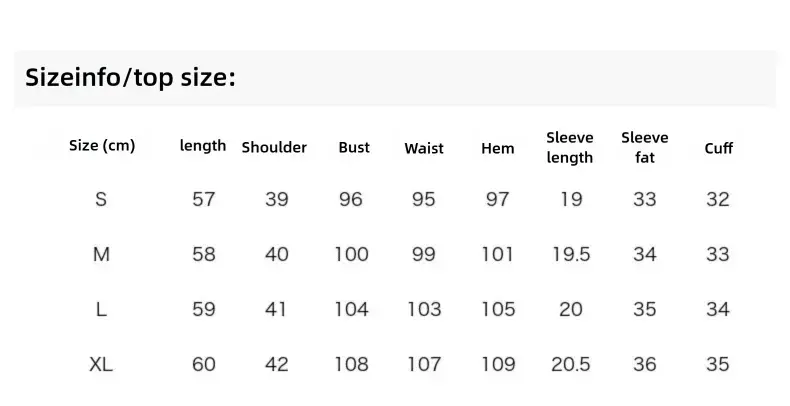This screenshot has height=406, width=790.
Task: Select the Shoulder column header
Action: click(x=274, y=147)
